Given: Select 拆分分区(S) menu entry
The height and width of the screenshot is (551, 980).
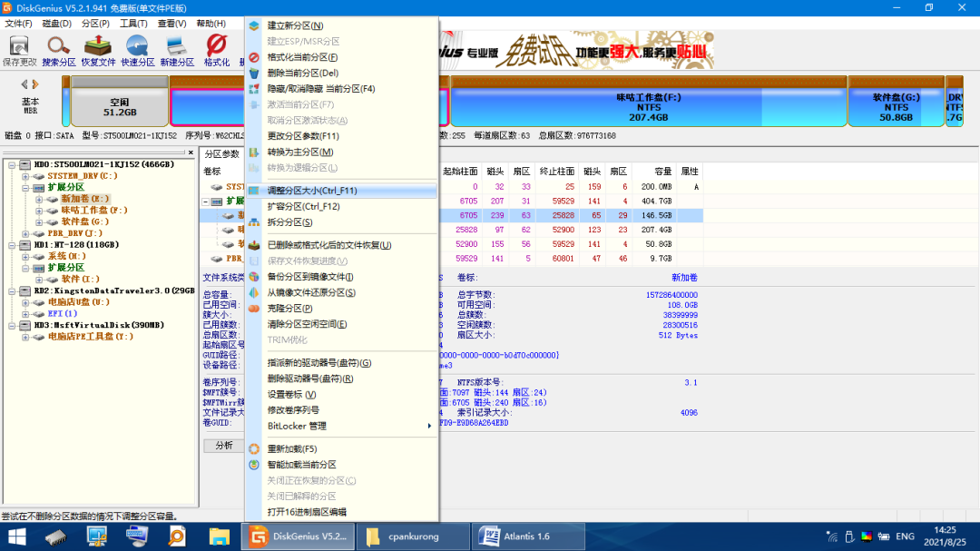Looking at the screenshot, I should [x=342, y=222].
